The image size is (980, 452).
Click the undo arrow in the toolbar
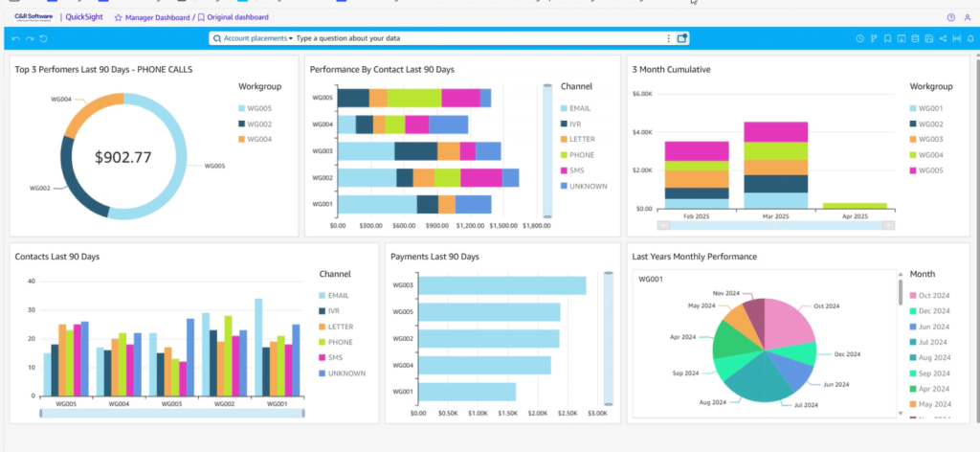(x=15, y=38)
